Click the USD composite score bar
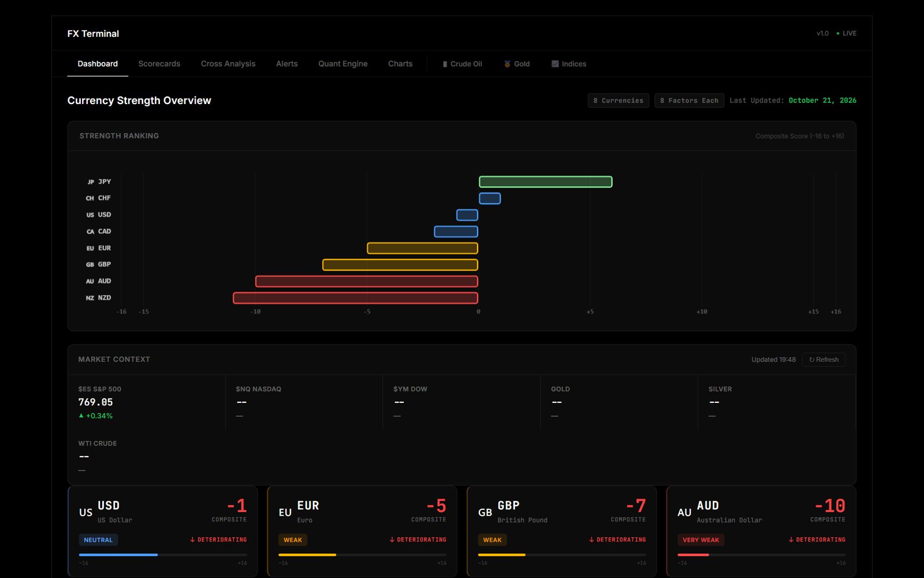Screen dimensions: 924x578 [163, 555]
